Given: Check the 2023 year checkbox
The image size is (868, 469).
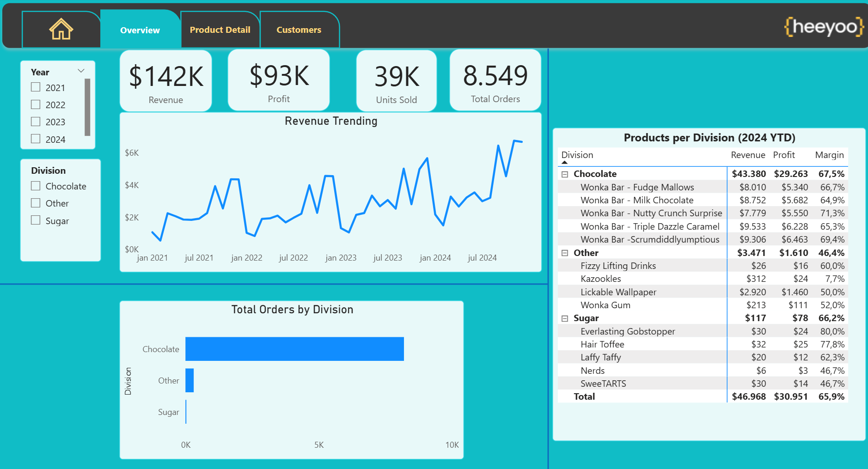Looking at the screenshot, I should 36,122.
